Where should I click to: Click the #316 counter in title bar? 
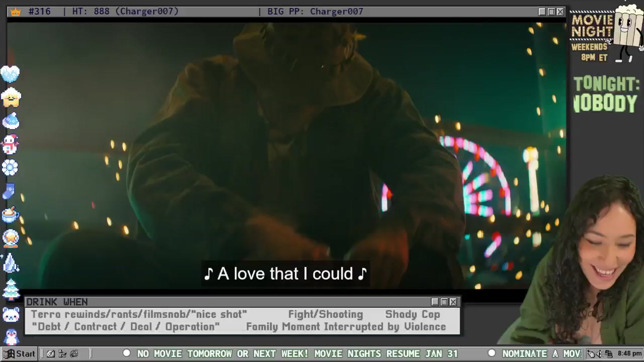point(40,11)
